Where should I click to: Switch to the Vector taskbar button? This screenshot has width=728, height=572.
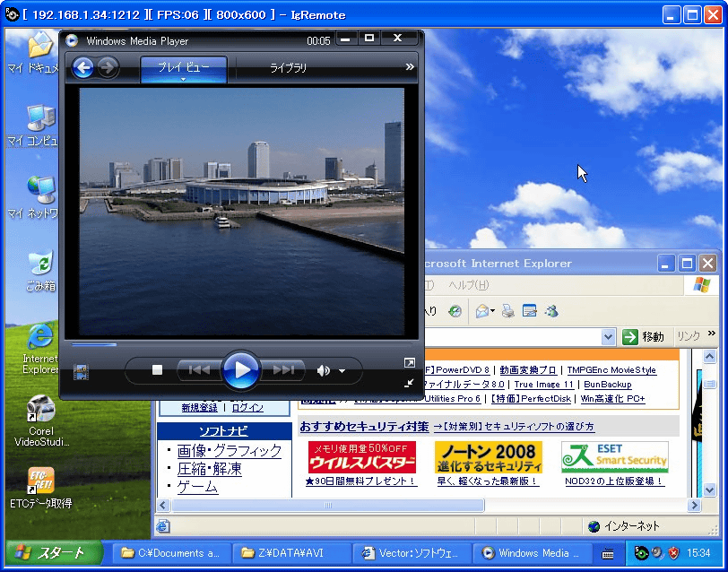click(412, 553)
